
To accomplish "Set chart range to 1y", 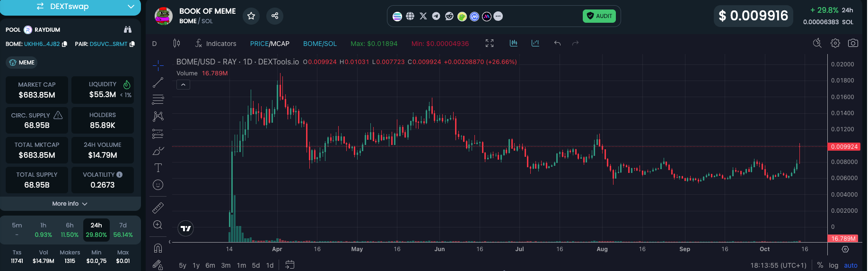I will click(196, 265).
